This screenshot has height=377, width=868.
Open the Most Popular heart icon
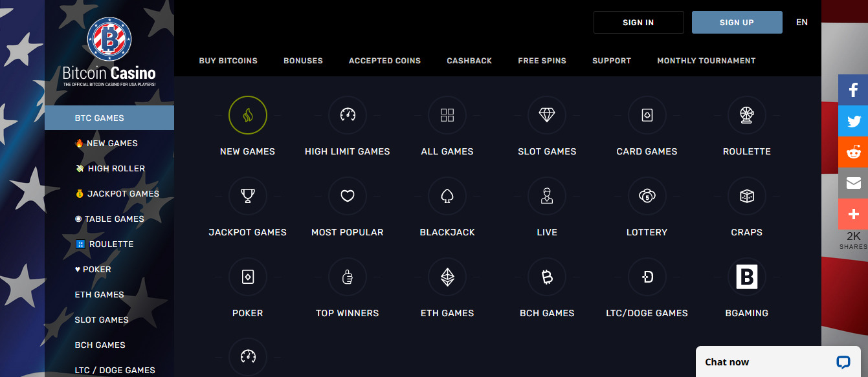[348, 196]
